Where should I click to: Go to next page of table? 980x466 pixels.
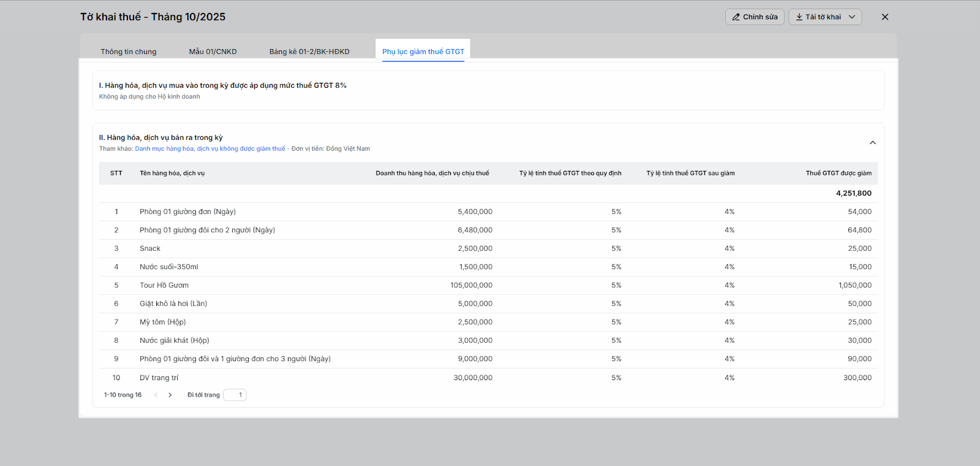point(170,395)
